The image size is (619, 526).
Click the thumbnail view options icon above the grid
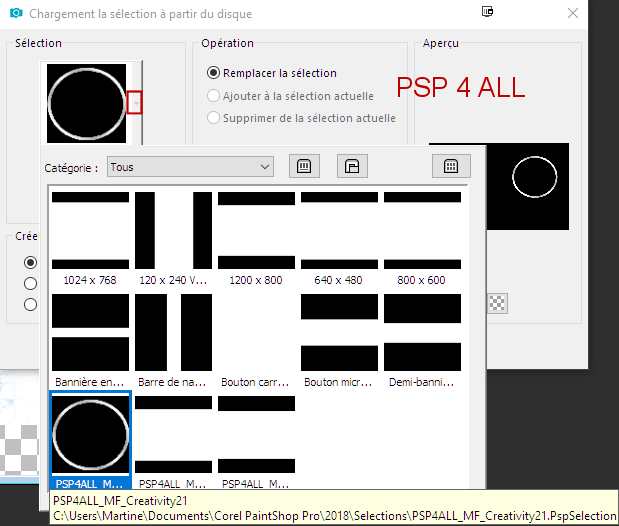[451, 167]
